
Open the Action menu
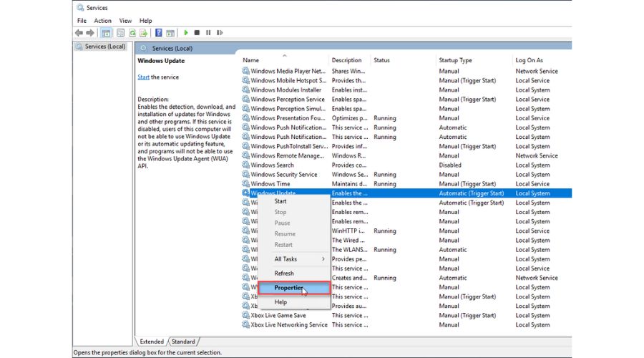pyautogui.click(x=103, y=21)
